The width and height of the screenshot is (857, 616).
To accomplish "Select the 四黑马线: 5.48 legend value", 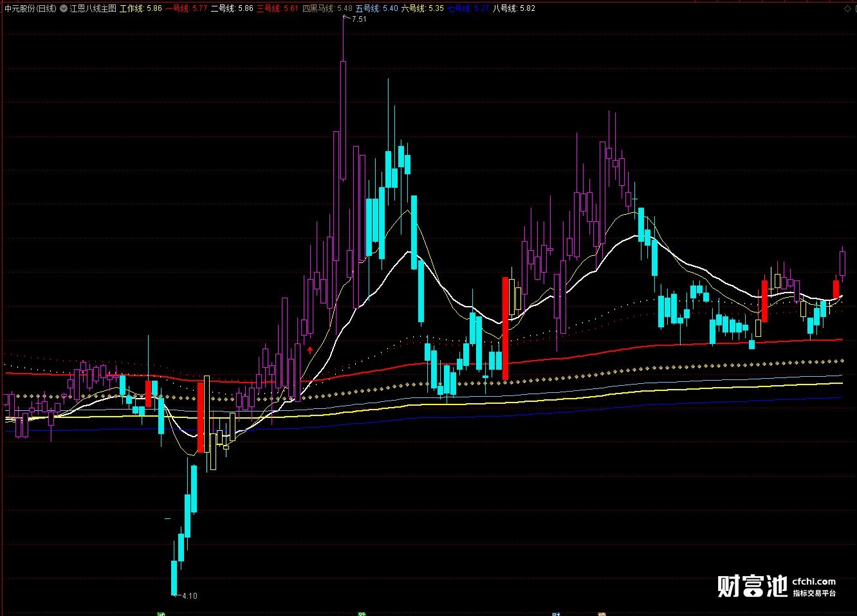I will (x=327, y=9).
